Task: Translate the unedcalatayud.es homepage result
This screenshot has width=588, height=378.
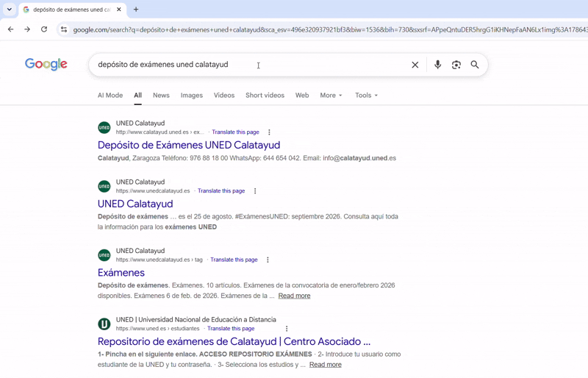Action: 221,191
